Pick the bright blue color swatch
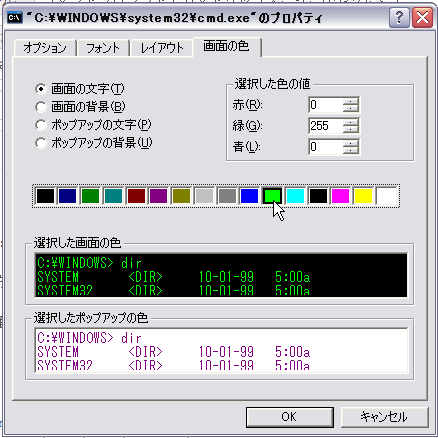Screen dimensions: 438x438 (x=250, y=196)
